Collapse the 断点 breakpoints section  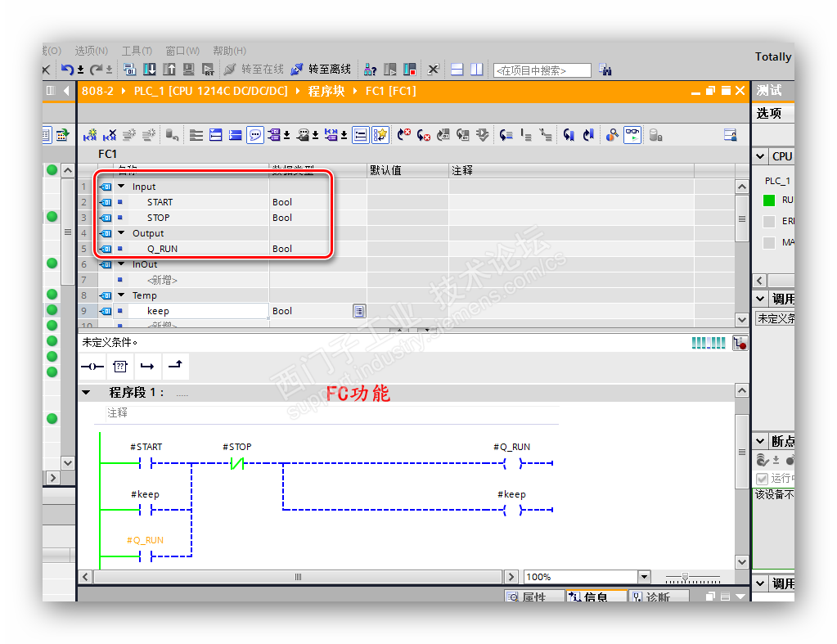(x=760, y=441)
